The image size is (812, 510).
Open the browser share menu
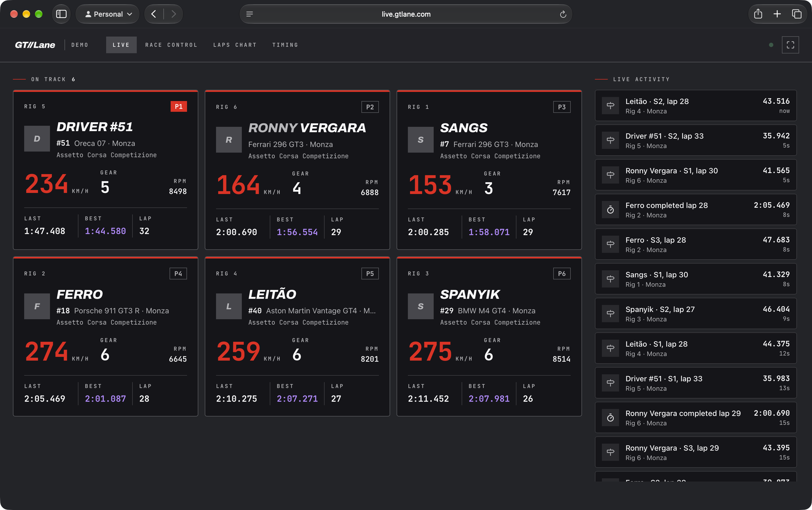[x=758, y=14]
